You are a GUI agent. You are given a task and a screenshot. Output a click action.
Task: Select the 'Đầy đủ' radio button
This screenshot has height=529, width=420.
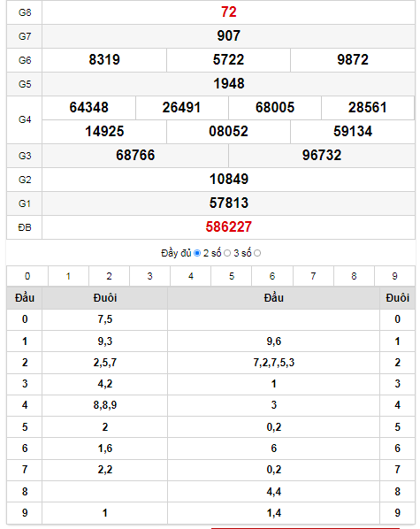coord(197,253)
